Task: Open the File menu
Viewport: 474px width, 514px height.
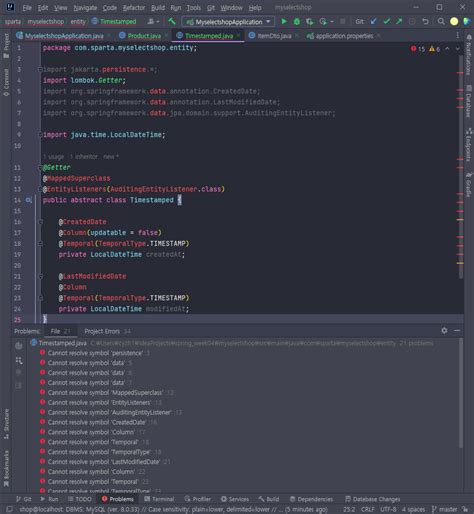Action: pyautogui.click(x=27, y=7)
